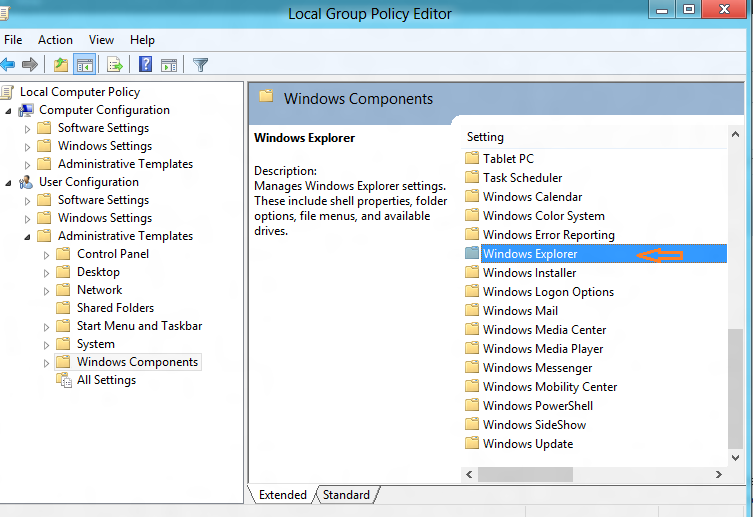The height and width of the screenshot is (517, 753).
Task: Click the User Configuration node icon
Action: click(x=26, y=182)
